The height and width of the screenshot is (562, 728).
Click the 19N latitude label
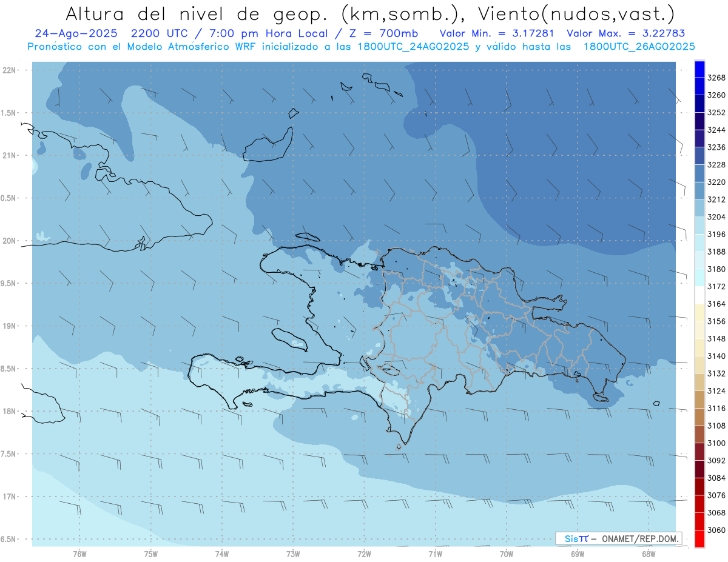click(8, 326)
